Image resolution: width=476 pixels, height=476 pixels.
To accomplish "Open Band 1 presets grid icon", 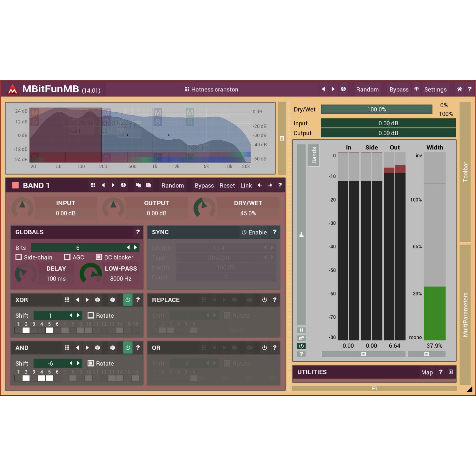I will coord(93,185).
